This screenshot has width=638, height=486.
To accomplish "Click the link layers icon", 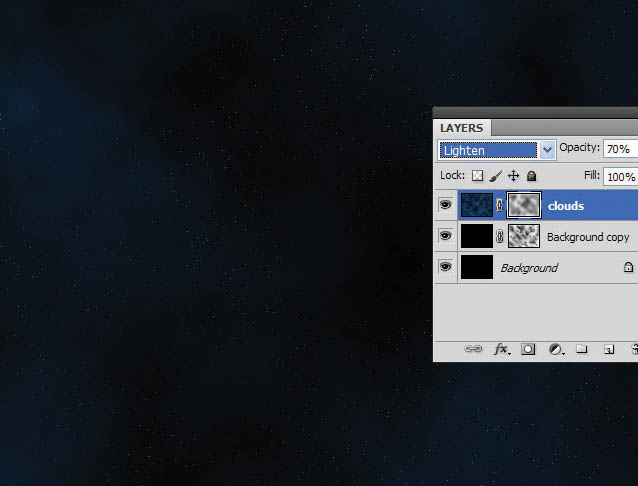I will (x=474, y=350).
